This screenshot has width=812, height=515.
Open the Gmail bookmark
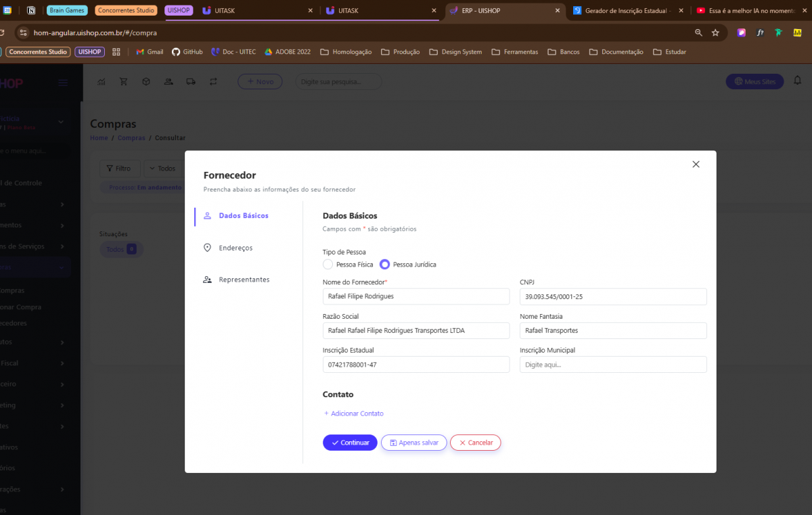click(x=150, y=51)
